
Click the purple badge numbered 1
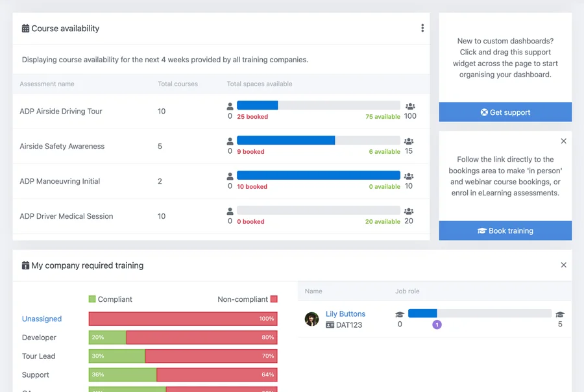(x=437, y=325)
